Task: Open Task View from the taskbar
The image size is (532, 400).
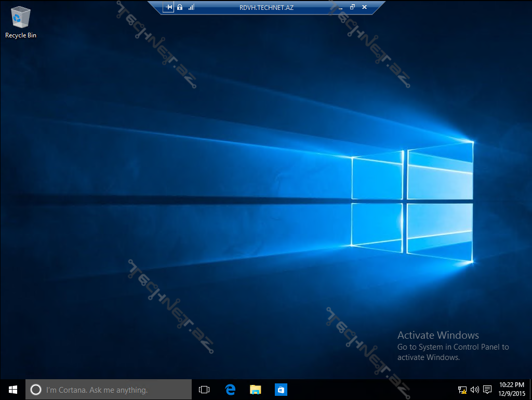Action: 204,390
